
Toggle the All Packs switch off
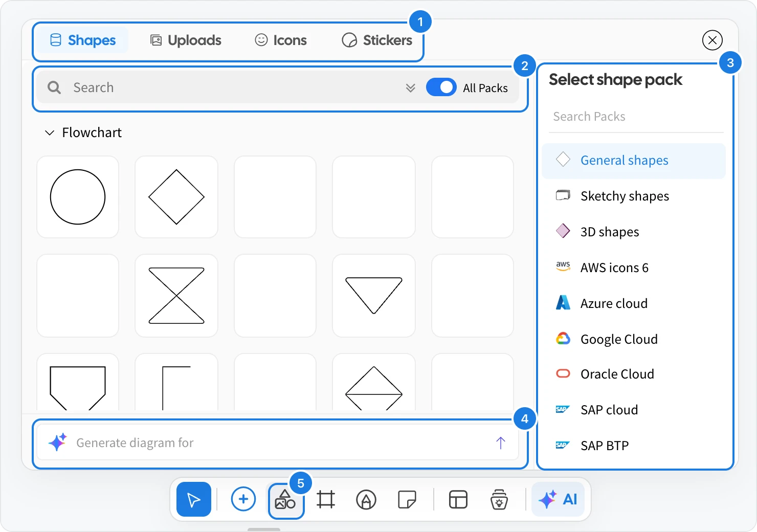pos(441,87)
